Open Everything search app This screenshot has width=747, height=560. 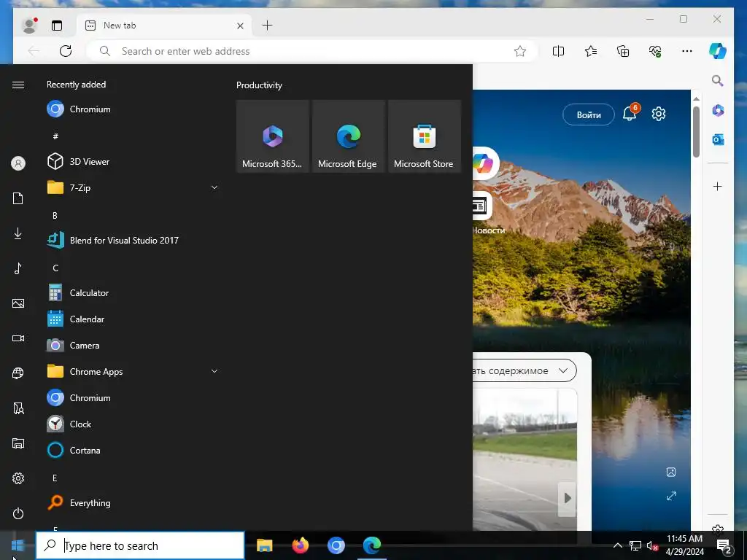133,503
